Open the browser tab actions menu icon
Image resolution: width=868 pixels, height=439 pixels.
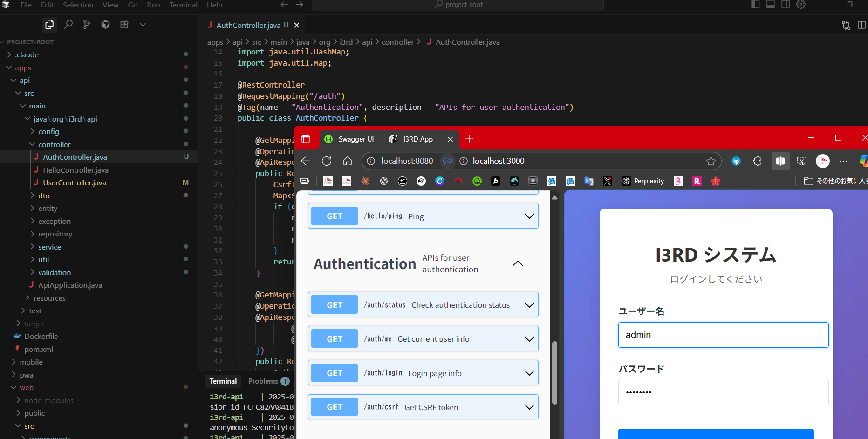click(306, 139)
